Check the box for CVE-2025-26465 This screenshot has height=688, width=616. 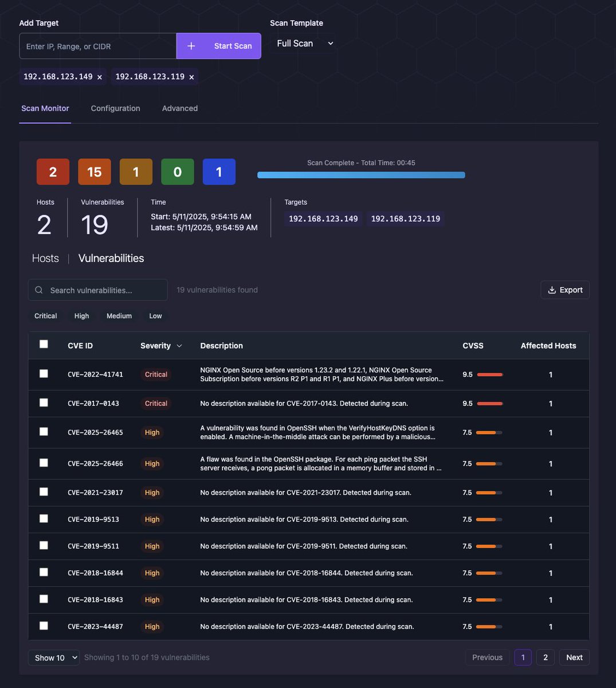coord(44,431)
